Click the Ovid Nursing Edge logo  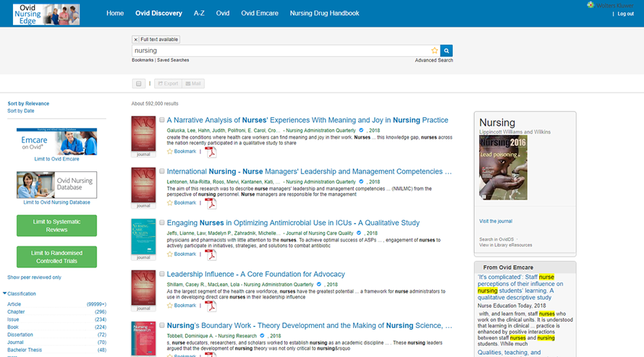[x=46, y=14]
